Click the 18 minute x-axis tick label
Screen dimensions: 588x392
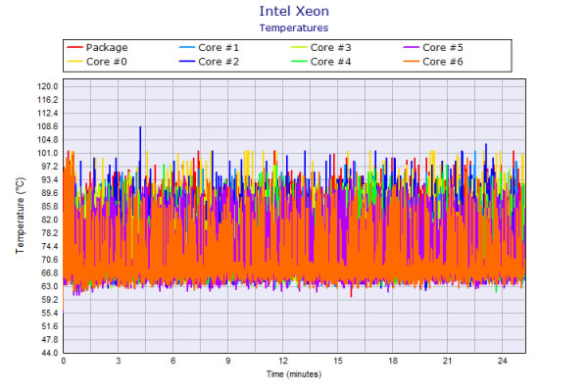[393, 361]
